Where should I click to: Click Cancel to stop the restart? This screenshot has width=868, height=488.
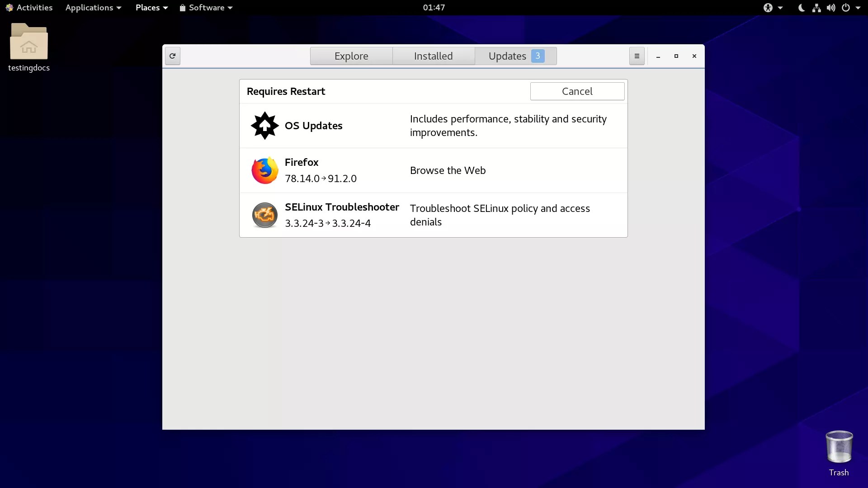(577, 91)
